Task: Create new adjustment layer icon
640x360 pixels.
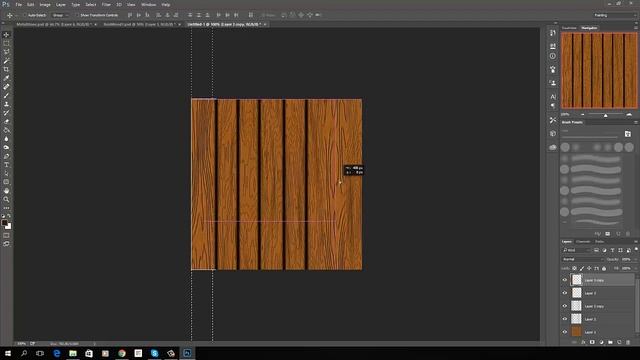Action: pyautogui.click(x=601, y=342)
